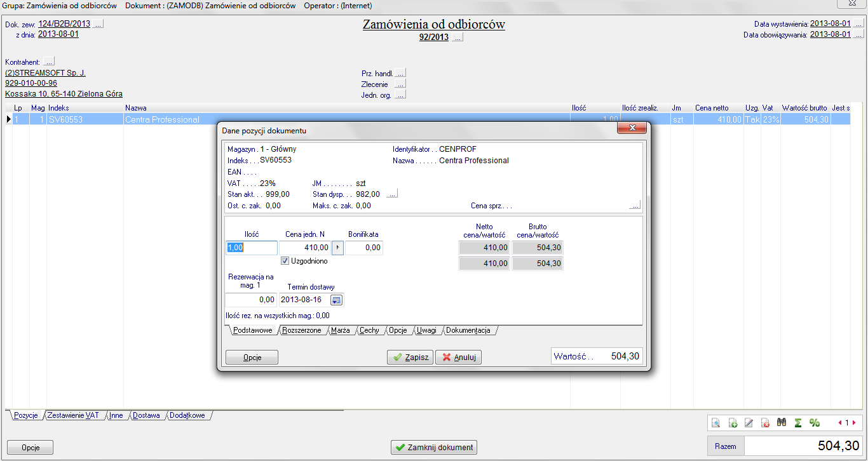Viewport: 868px width, 461px height.
Task: Switch to Rozszerzone tab in dialog
Action: [x=302, y=331]
